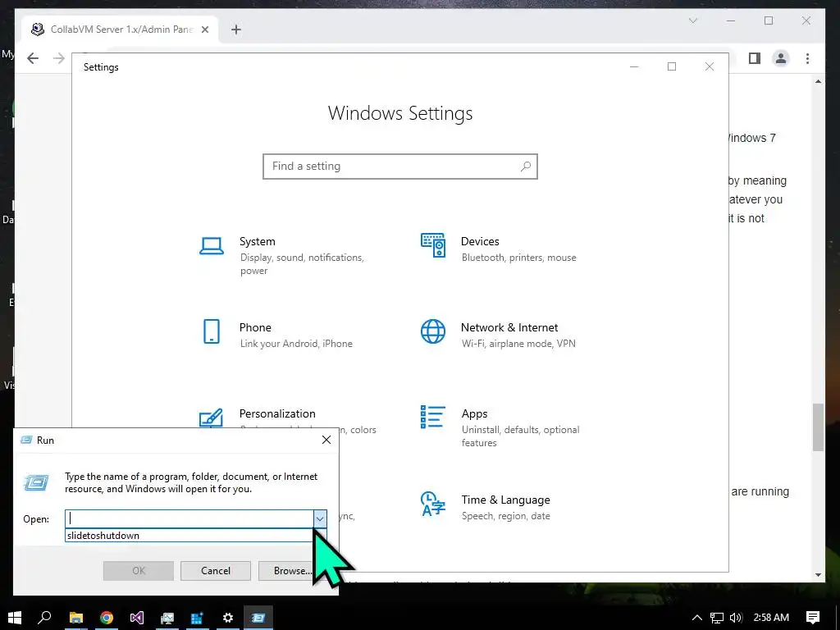Click Windows Start button
This screenshot has width=840, height=630.
click(15, 617)
